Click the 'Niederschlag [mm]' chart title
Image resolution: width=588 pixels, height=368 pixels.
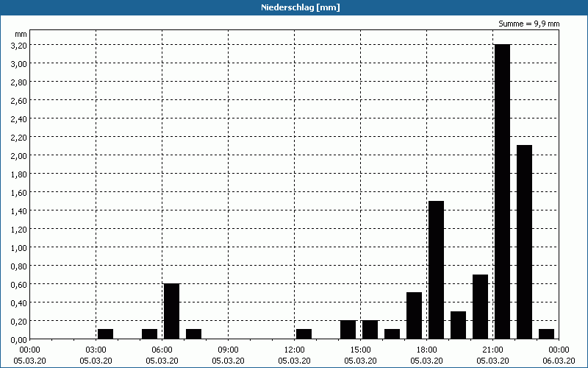(x=301, y=7)
